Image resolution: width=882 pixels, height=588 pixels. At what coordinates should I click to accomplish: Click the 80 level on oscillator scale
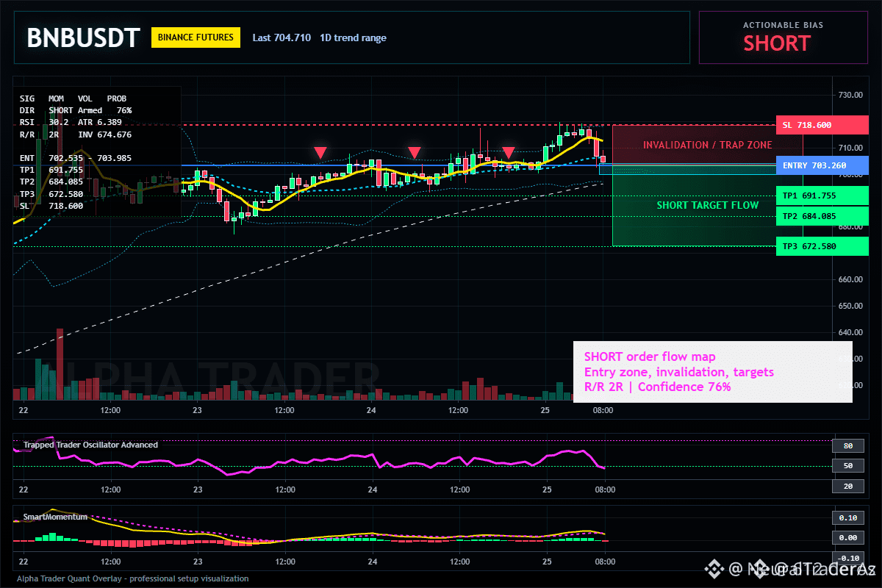pos(847,446)
